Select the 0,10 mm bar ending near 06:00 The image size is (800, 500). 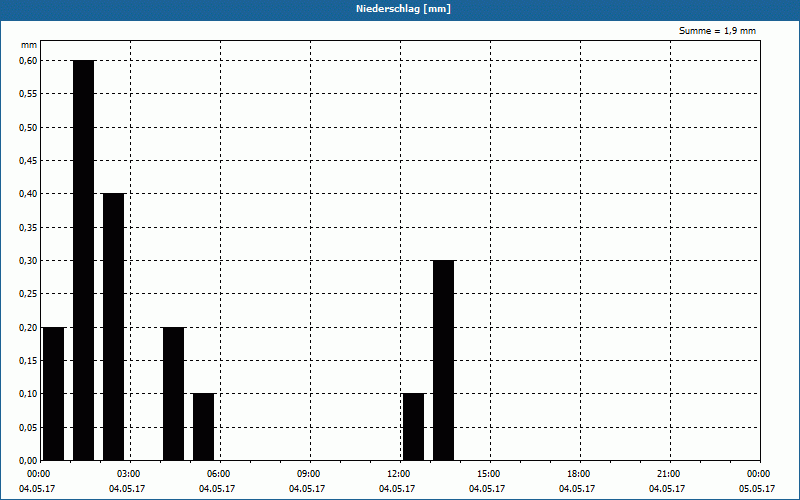click(204, 427)
